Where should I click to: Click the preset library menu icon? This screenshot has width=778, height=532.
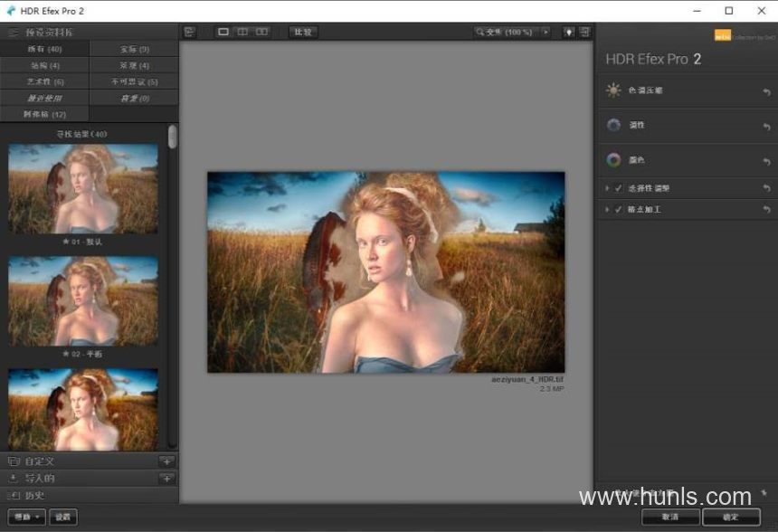coord(13,33)
